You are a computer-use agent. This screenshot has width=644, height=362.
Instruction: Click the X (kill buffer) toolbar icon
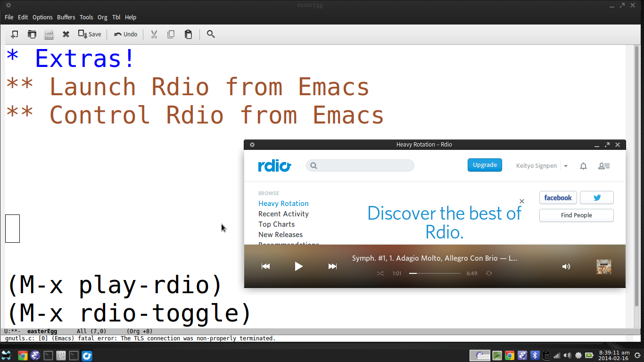(66, 34)
